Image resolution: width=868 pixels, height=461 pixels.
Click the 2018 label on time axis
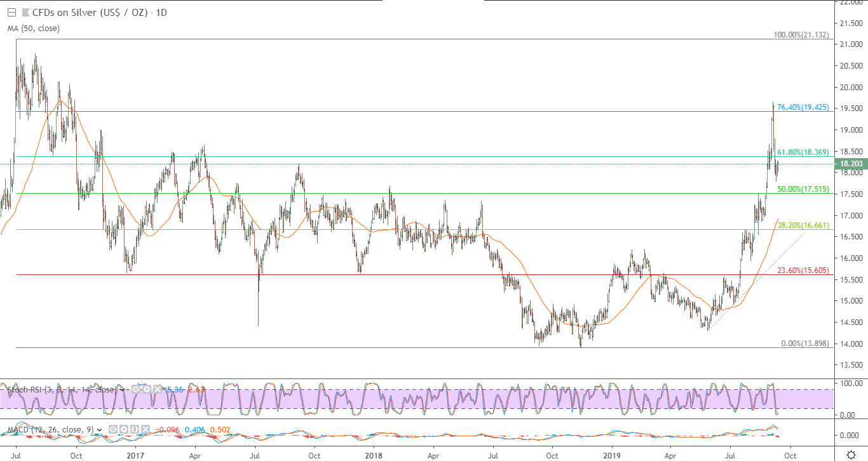click(x=374, y=455)
